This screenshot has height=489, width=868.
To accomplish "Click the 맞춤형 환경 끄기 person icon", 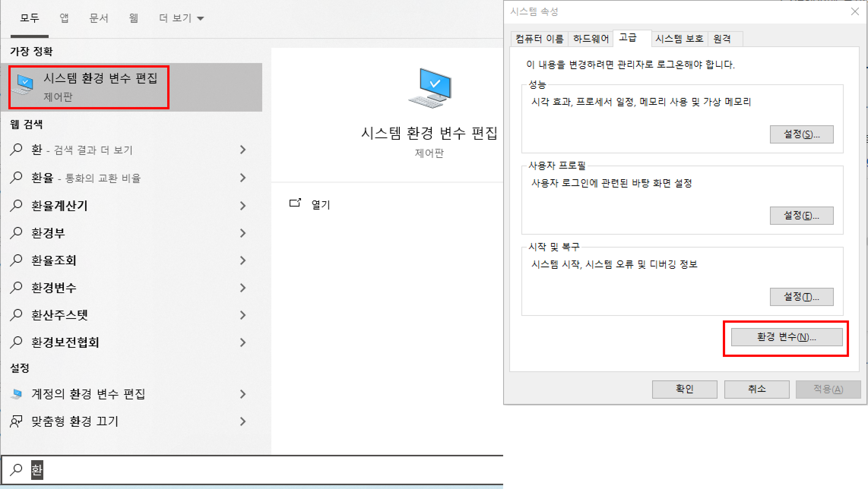I will point(16,421).
